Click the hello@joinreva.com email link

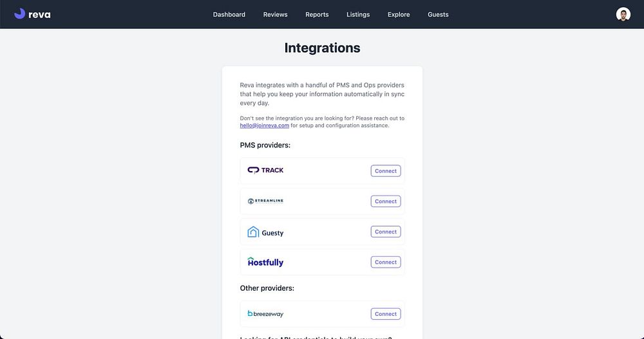click(265, 125)
